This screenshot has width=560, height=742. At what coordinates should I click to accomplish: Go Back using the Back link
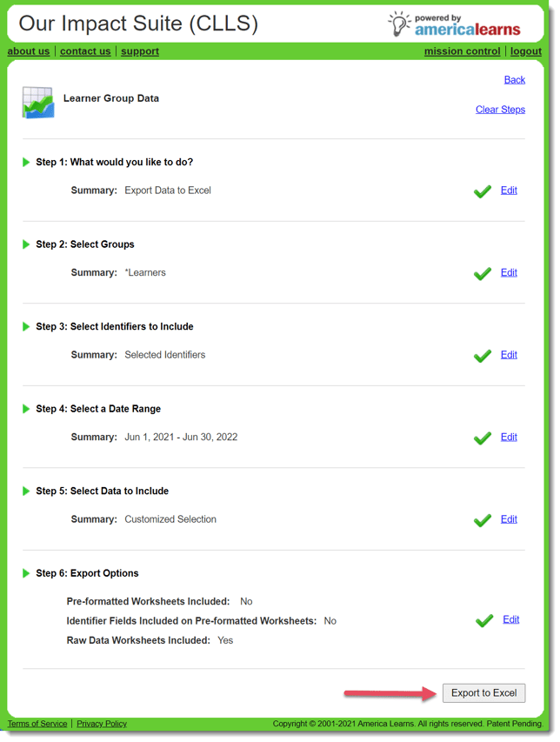pos(515,80)
